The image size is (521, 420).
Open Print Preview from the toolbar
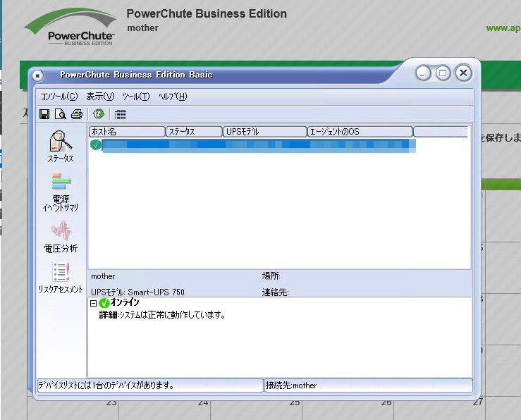pyautogui.click(x=61, y=114)
